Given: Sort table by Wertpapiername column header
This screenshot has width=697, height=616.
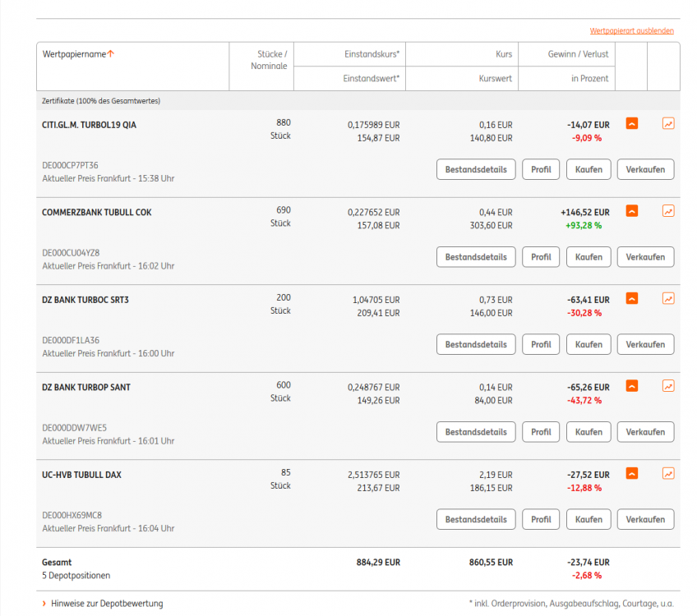Looking at the screenshot, I should [74, 54].
